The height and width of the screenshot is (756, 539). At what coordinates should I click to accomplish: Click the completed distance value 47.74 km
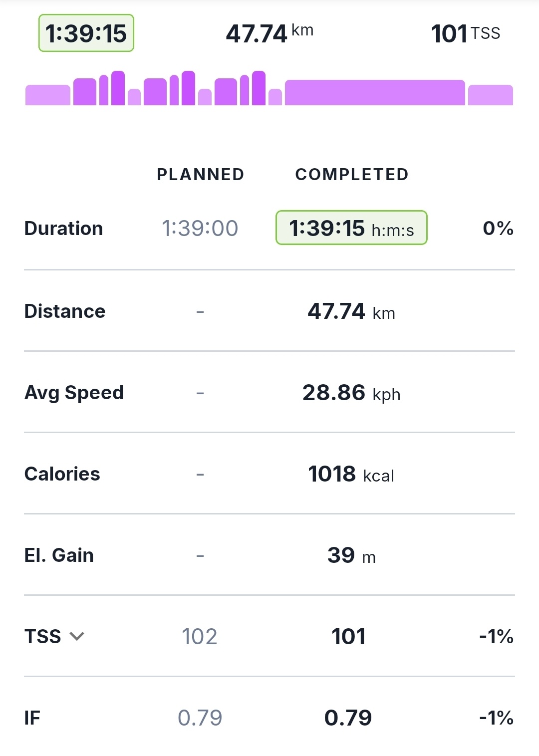[x=351, y=311]
